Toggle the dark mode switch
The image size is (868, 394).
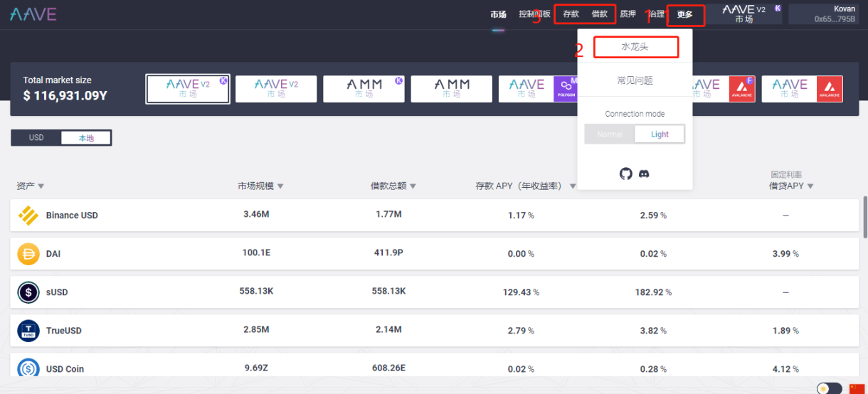pos(829,388)
